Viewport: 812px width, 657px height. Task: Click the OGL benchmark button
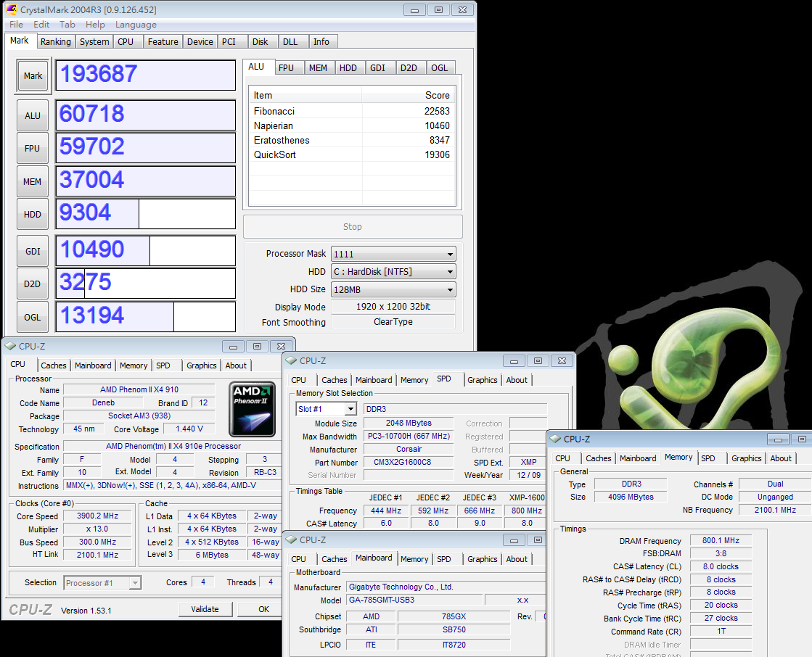(x=33, y=317)
